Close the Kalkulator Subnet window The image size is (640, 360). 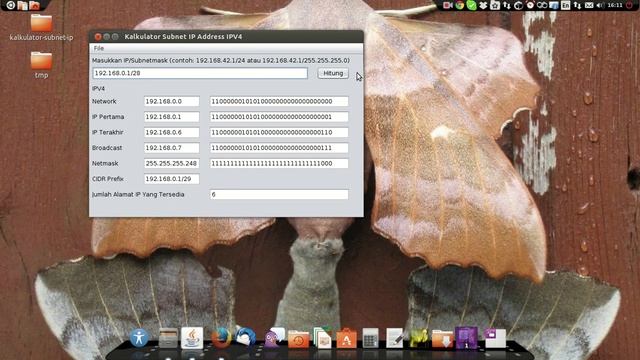point(98,37)
